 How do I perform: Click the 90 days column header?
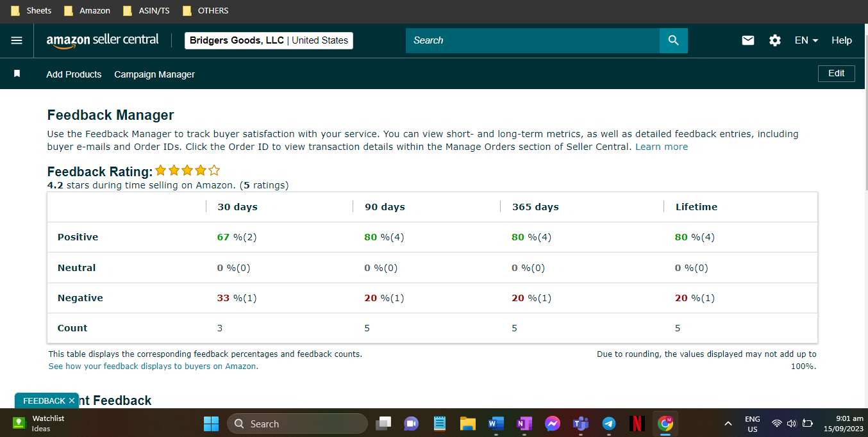(x=385, y=207)
